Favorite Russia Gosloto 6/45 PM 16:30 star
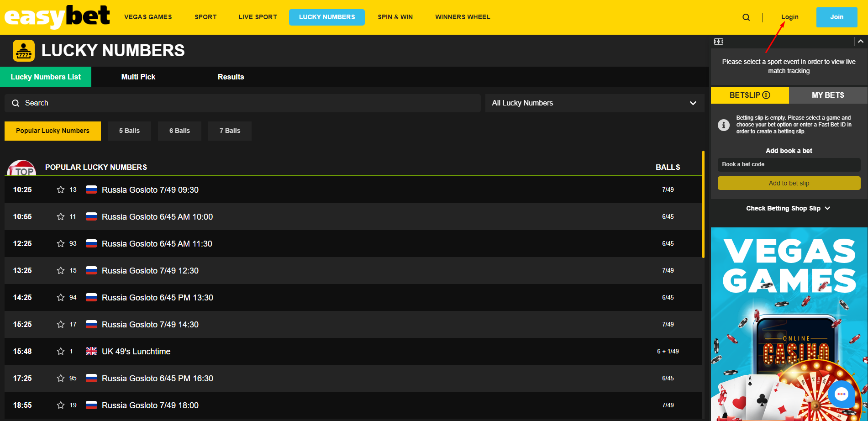 (61, 378)
